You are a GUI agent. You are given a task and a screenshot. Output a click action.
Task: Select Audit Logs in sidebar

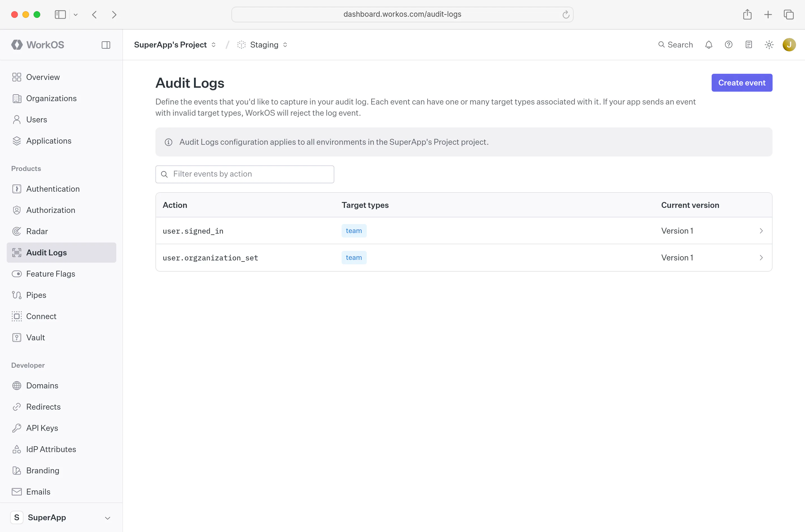coord(61,252)
